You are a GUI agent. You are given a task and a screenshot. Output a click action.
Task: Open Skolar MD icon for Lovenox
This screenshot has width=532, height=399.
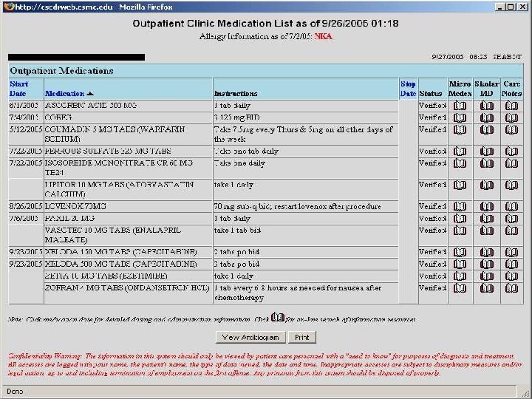[486, 206]
